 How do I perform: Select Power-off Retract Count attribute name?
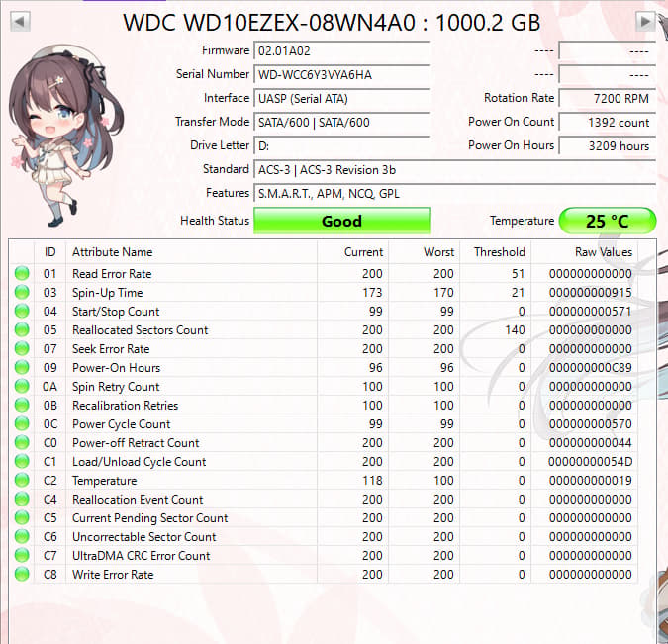[136, 443]
